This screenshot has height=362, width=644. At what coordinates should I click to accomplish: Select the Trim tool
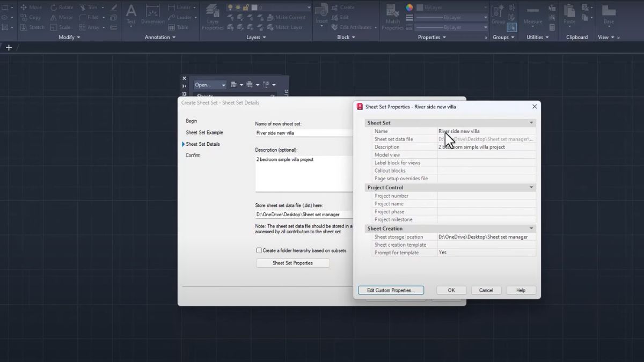pos(89,8)
